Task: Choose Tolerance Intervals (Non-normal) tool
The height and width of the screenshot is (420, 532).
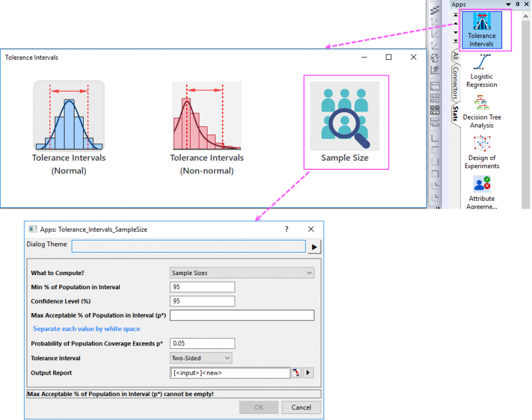Action: (x=206, y=126)
